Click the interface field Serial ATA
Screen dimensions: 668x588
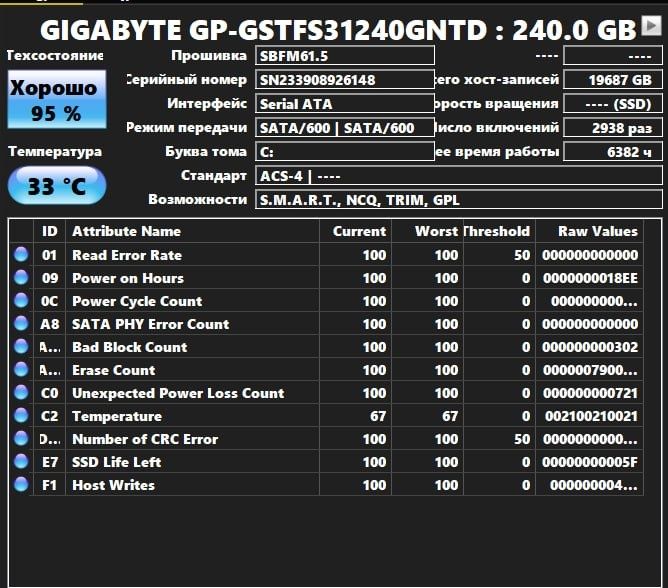(345, 104)
